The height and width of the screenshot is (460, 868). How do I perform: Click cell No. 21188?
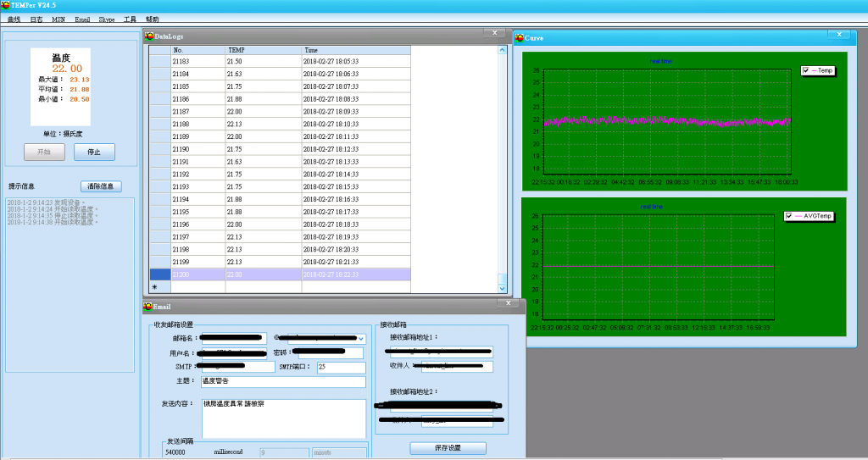tap(198, 124)
